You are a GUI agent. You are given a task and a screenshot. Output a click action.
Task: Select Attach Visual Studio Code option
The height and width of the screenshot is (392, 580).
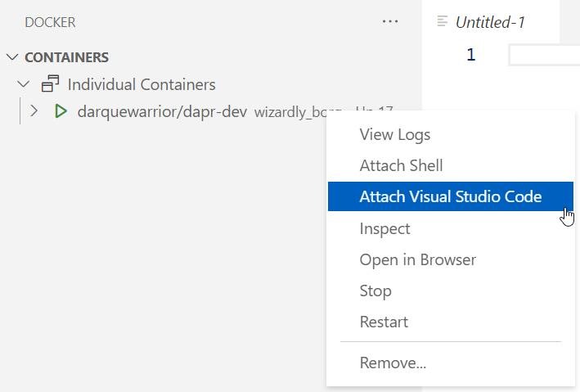tap(451, 196)
